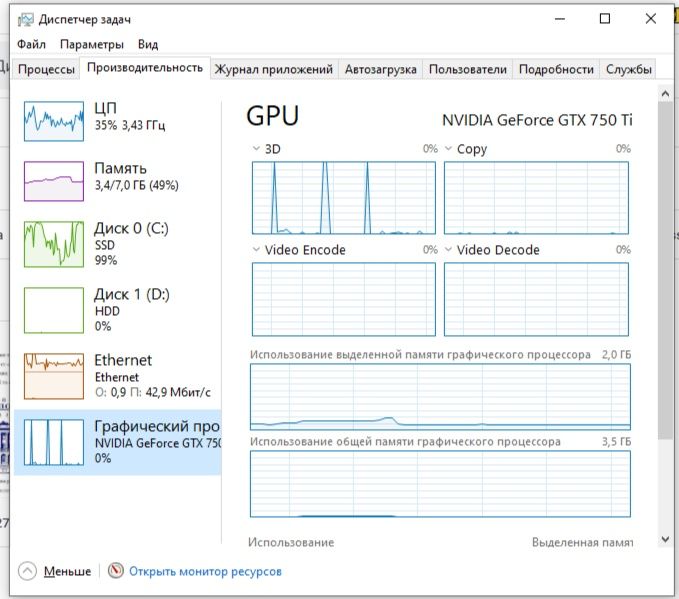The height and width of the screenshot is (599, 679).
Task: Open Диск 0 (C:) SSD performance graph
Action: (x=53, y=243)
